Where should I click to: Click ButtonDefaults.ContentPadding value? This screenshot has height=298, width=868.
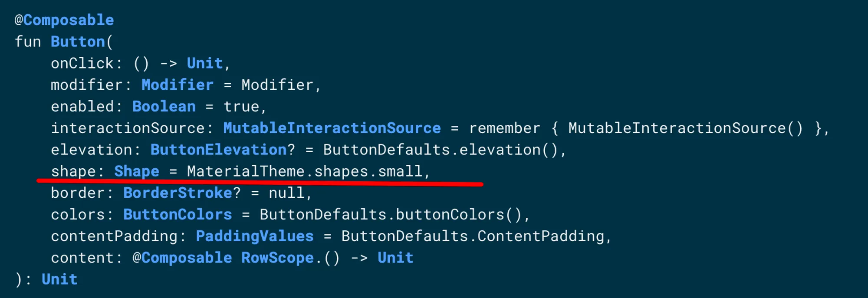tap(473, 236)
